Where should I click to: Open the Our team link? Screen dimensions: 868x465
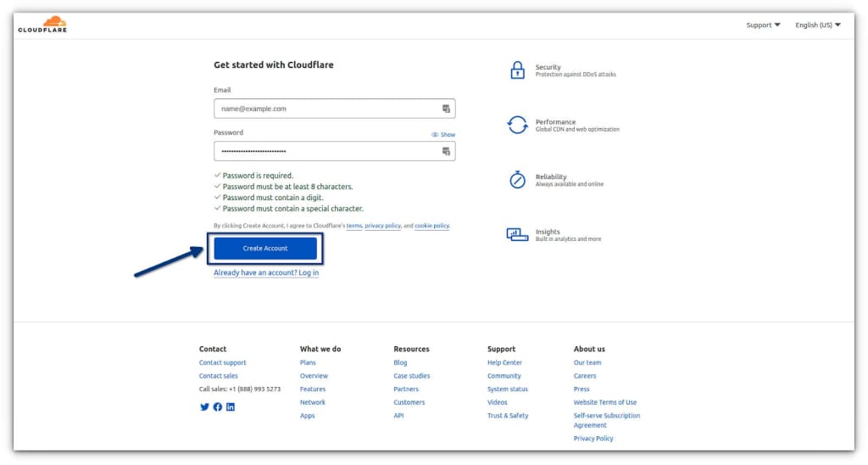(x=587, y=362)
